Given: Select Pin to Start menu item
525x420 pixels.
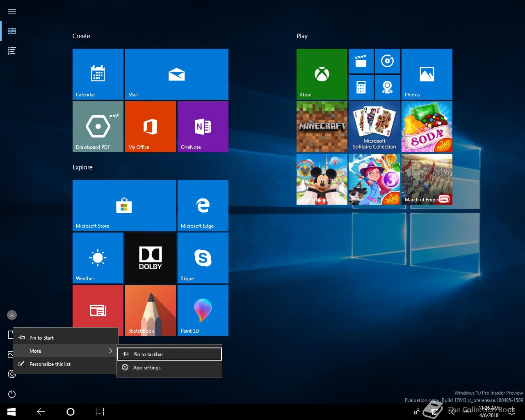Looking at the screenshot, I should tap(66, 338).
